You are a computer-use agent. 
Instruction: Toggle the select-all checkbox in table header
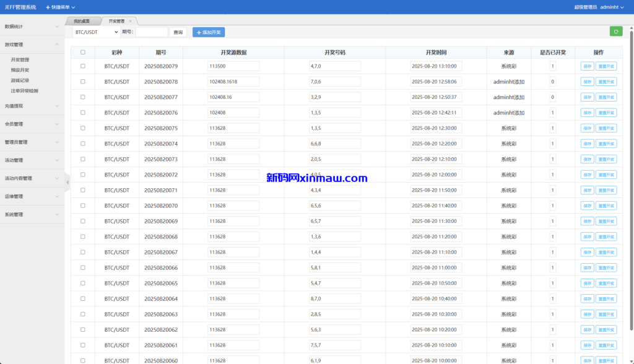(x=83, y=53)
